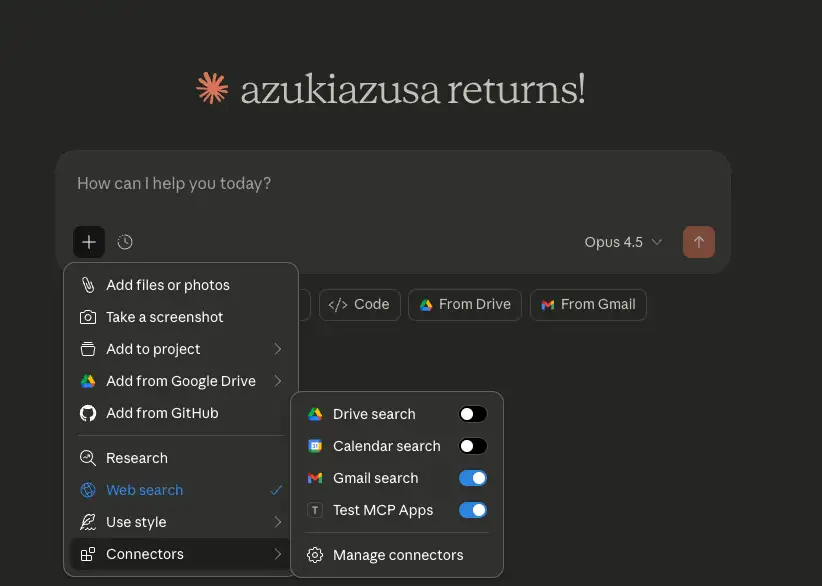The height and width of the screenshot is (586, 822).
Task: Click the From Gmail suggestion button
Action: [588, 305]
